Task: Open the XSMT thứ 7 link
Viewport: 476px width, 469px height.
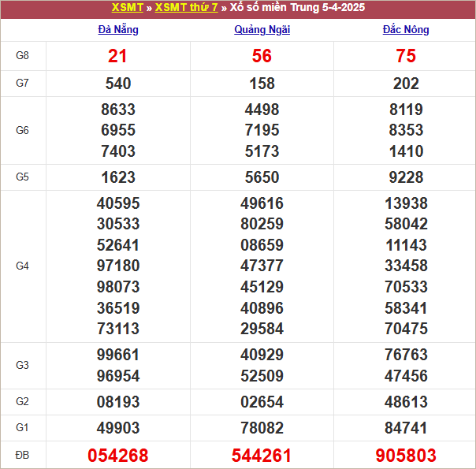Action: (187, 7)
